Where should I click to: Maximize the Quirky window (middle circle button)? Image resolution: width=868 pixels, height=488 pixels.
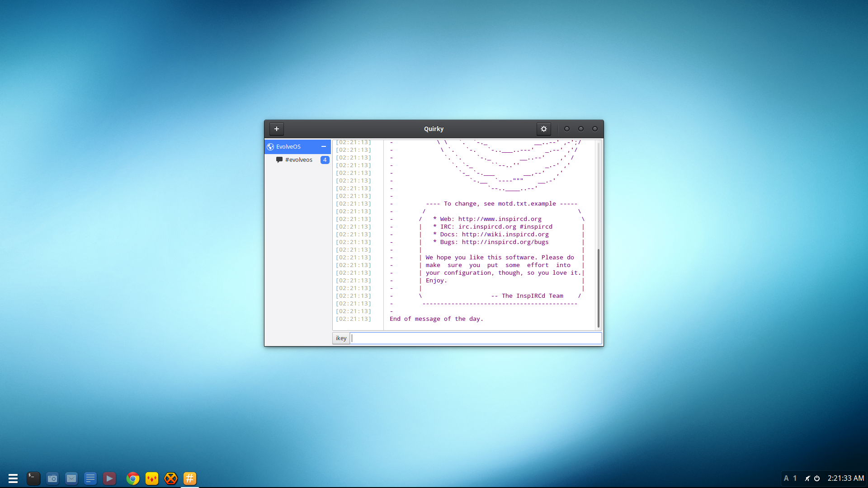coord(581,129)
